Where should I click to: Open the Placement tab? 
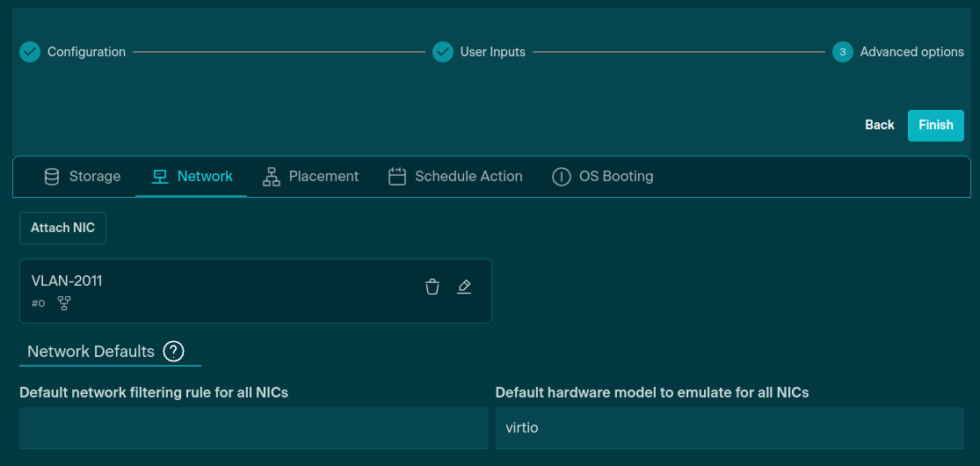[311, 177]
